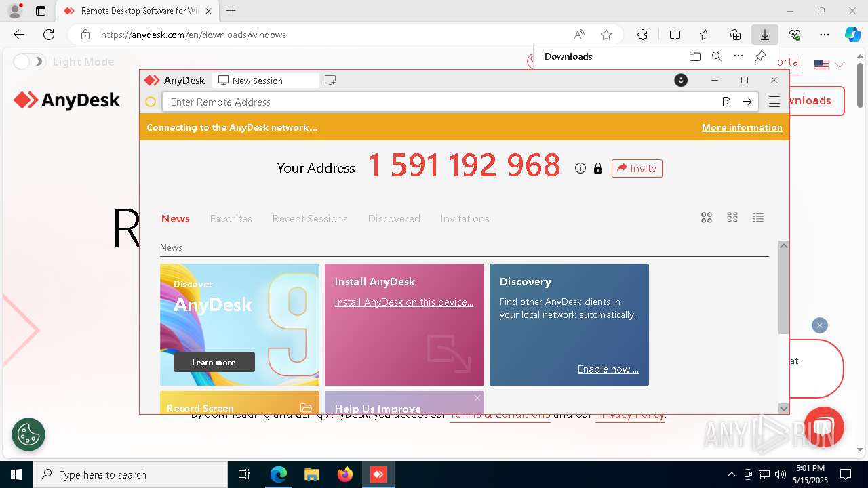This screenshot has height=488, width=868.
Task: Click AnyDesk news scrollbar down arrow
Action: (784, 408)
